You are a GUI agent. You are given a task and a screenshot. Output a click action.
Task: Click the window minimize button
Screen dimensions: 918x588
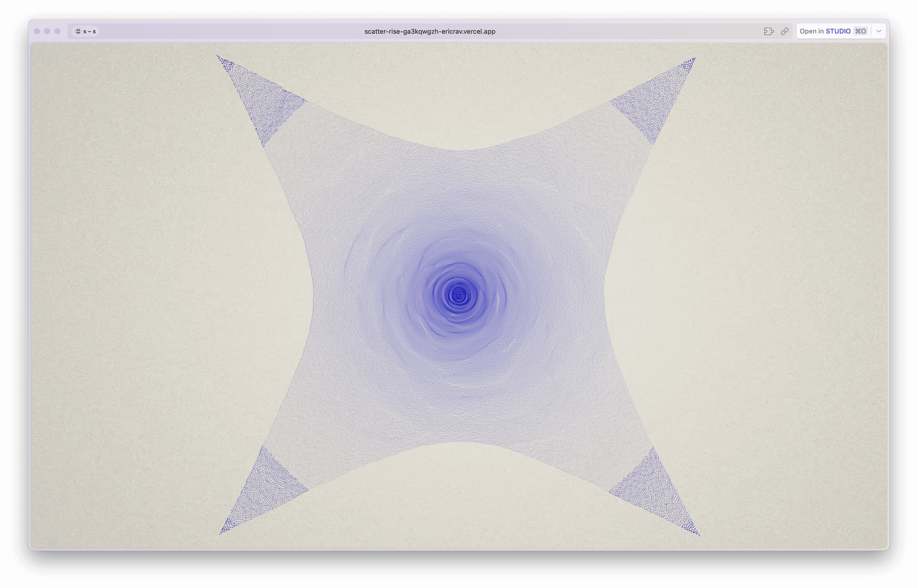47,31
